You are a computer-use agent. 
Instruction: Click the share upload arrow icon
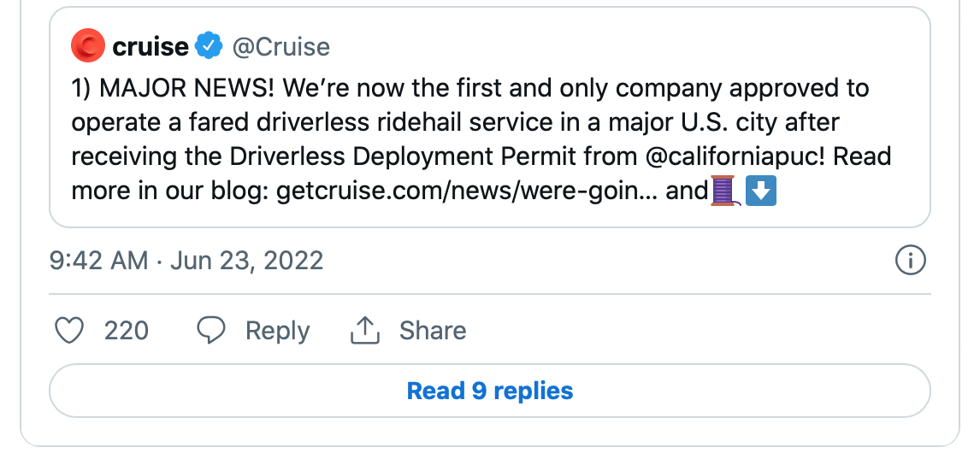coord(365,331)
